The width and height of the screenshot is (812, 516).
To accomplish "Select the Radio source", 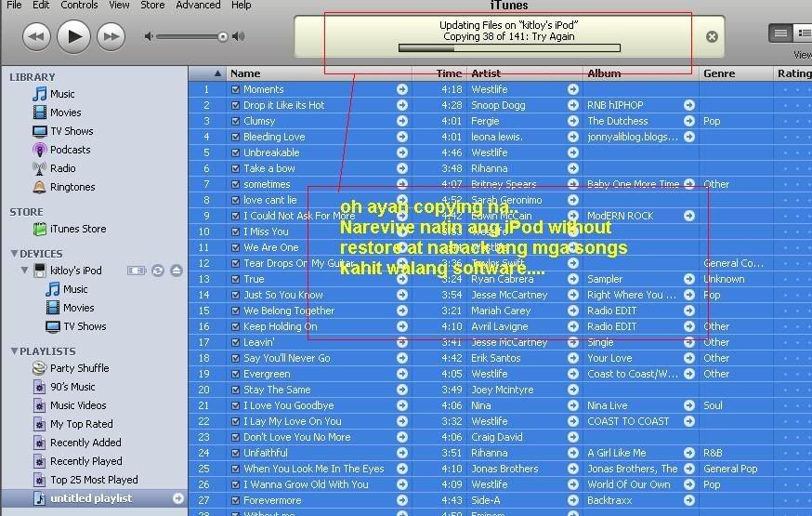I will point(62,168).
